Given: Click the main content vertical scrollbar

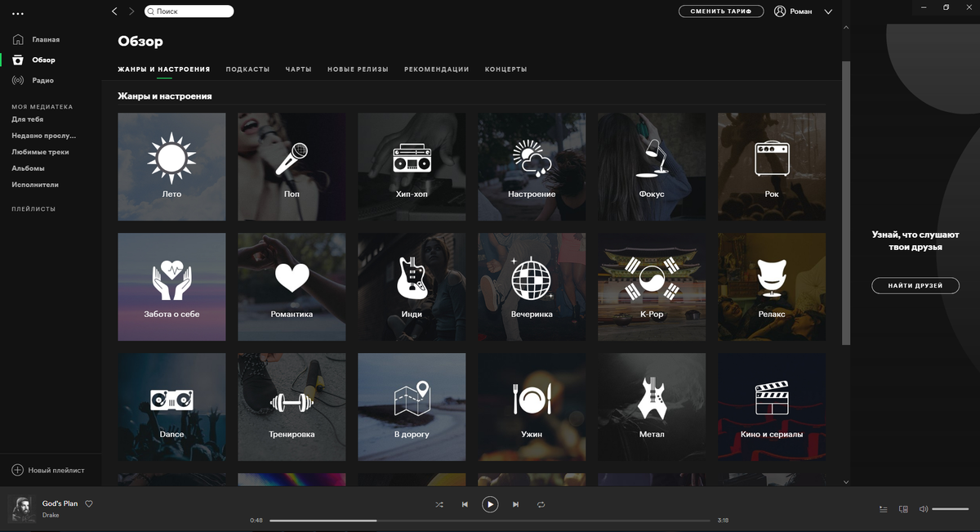Looking at the screenshot, I should pos(846,203).
